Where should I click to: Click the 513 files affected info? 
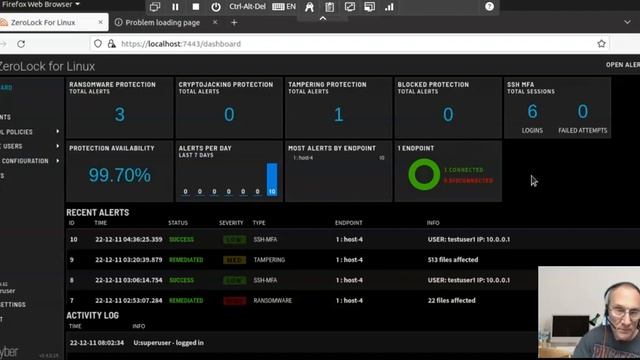click(x=453, y=260)
